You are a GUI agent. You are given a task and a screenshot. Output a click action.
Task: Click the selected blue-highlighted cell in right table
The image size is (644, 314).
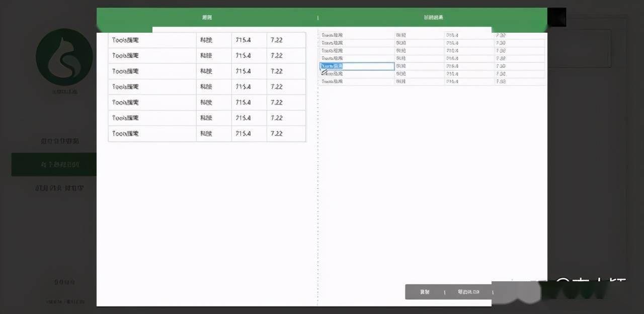point(357,66)
